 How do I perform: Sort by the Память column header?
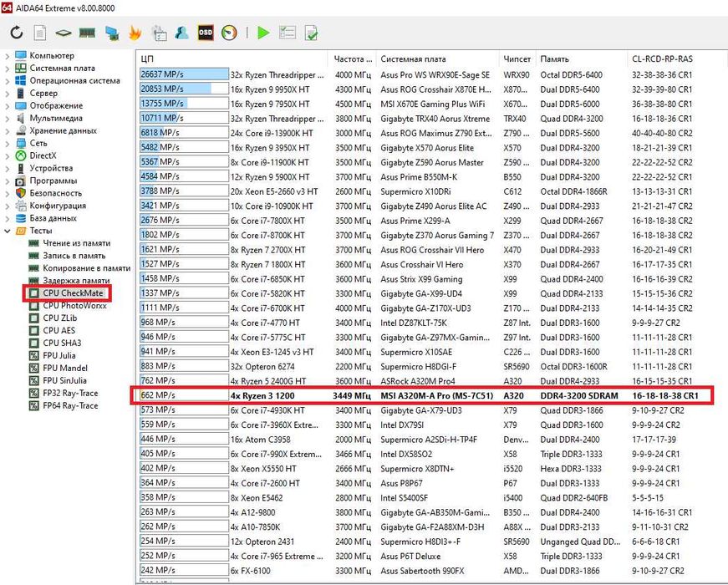[x=581, y=59]
